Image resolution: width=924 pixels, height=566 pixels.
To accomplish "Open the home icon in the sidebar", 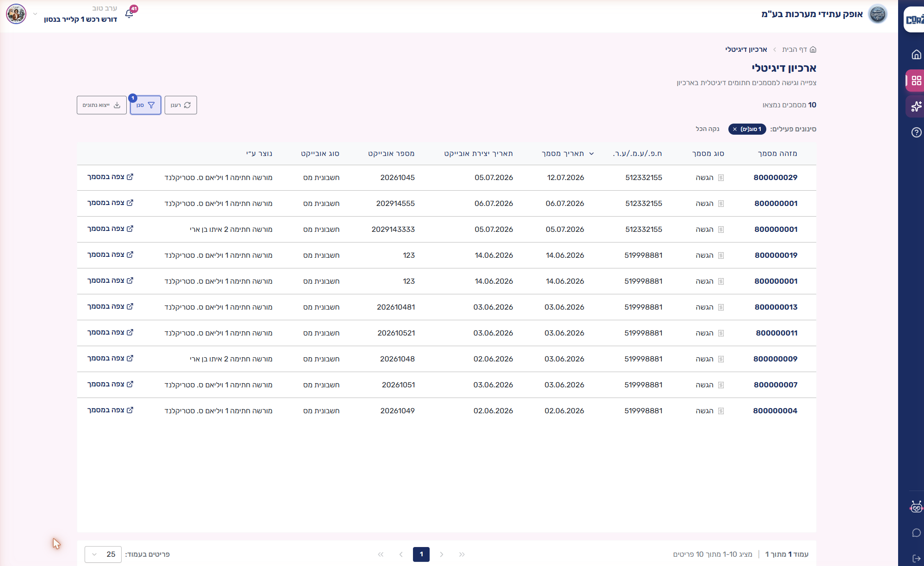I will [x=916, y=55].
